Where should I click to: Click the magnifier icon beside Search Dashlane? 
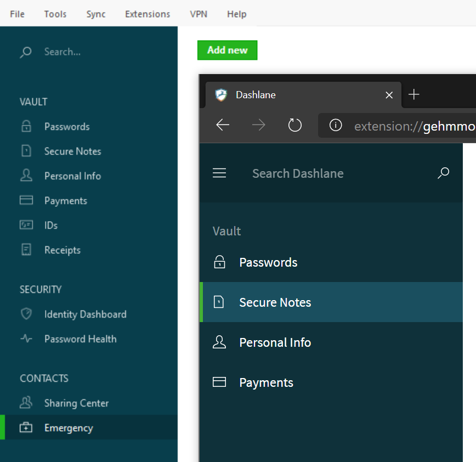pyautogui.click(x=443, y=173)
